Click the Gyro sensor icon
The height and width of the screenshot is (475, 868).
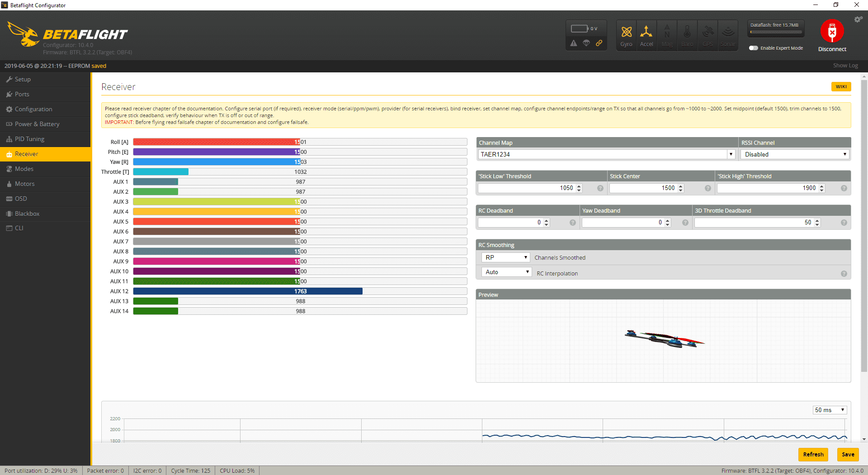click(x=626, y=35)
